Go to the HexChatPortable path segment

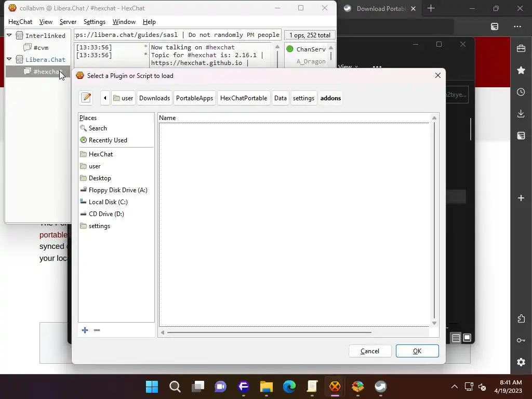(x=244, y=98)
